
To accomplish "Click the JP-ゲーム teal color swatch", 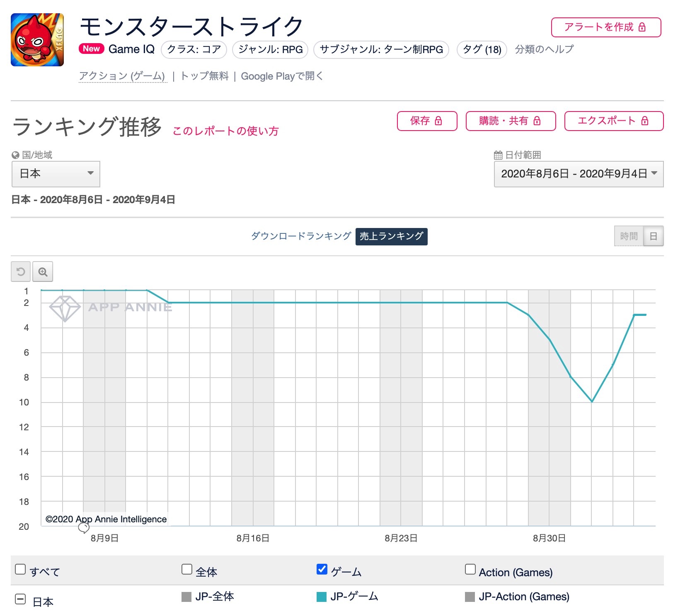I will tap(322, 597).
